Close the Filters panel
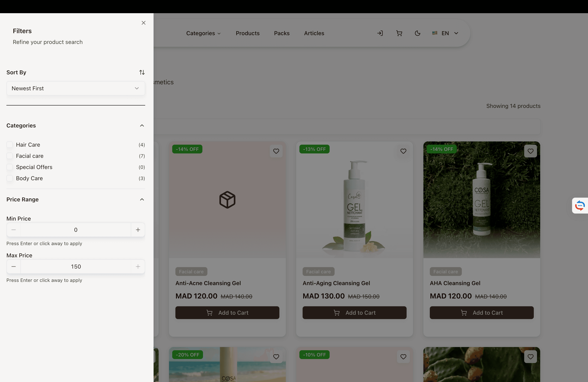This screenshot has height=382, width=588. pos(144,23)
